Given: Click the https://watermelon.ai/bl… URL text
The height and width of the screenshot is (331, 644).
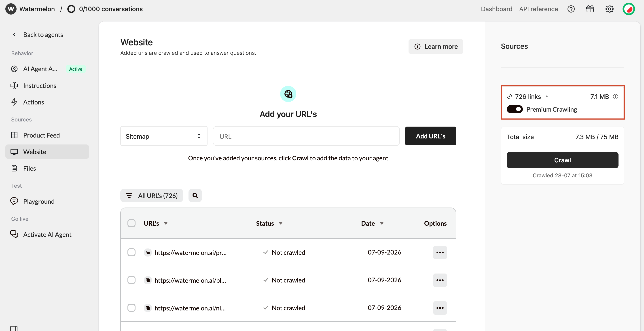Looking at the screenshot, I should 190,280.
